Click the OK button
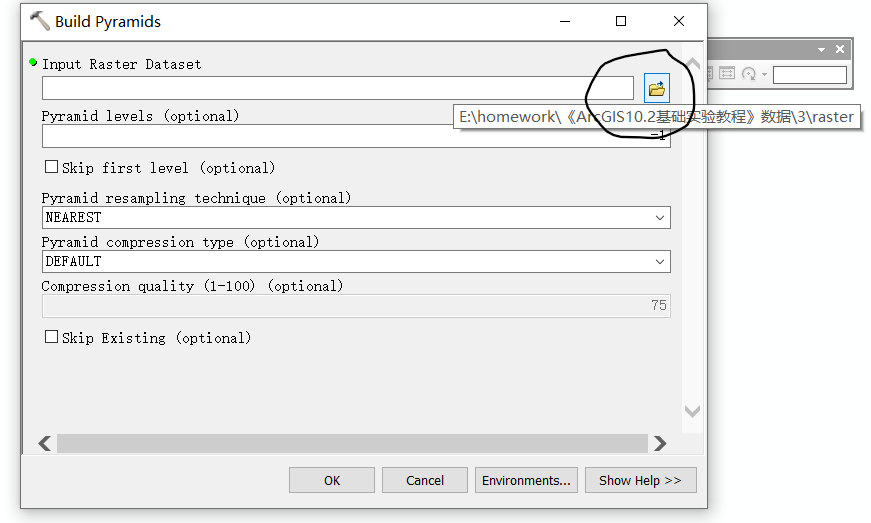871x523 pixels. (332, 480)
